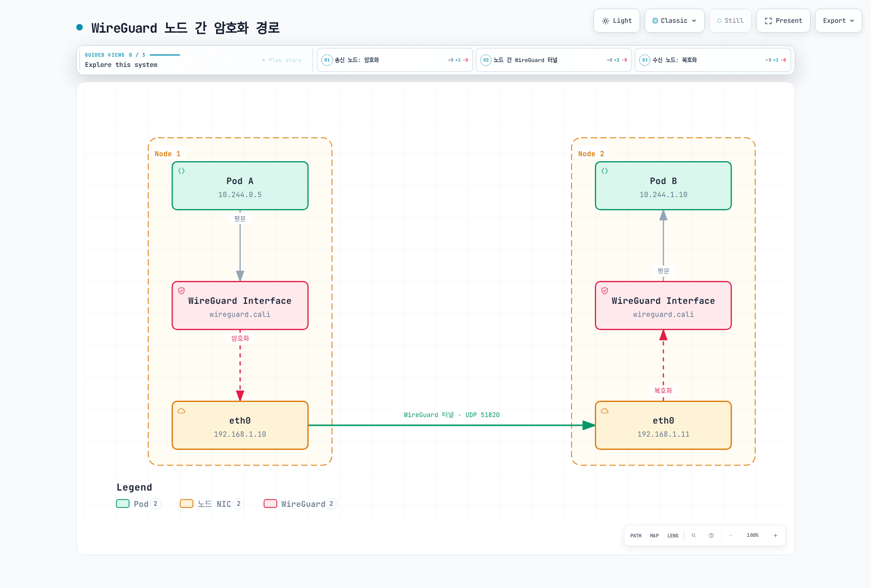Activate MAP mode in bottom toolbar
Viewport: 871px width, 588px height.
click(654, 536)
